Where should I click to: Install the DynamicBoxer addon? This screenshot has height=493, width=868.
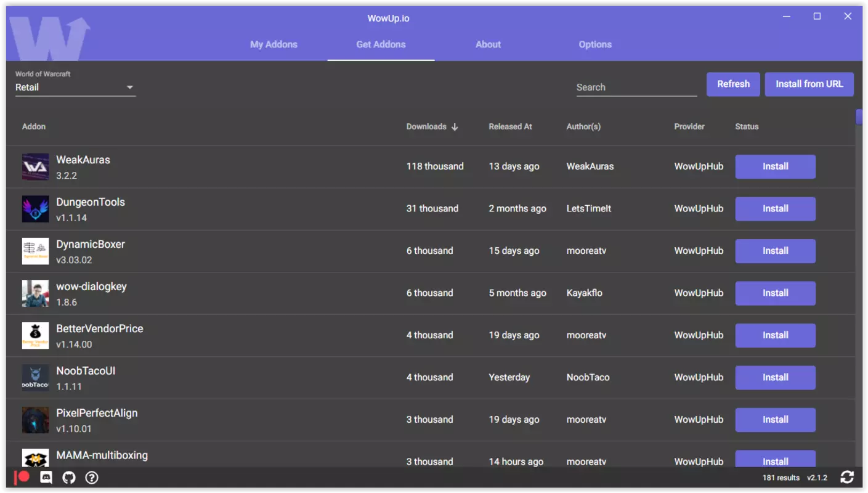[x=775, y=251]
